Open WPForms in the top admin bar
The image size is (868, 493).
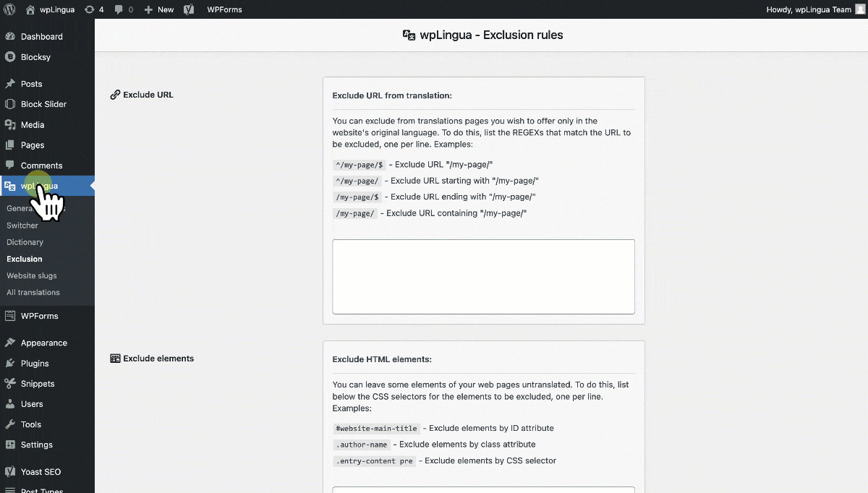tap(224, 9)
